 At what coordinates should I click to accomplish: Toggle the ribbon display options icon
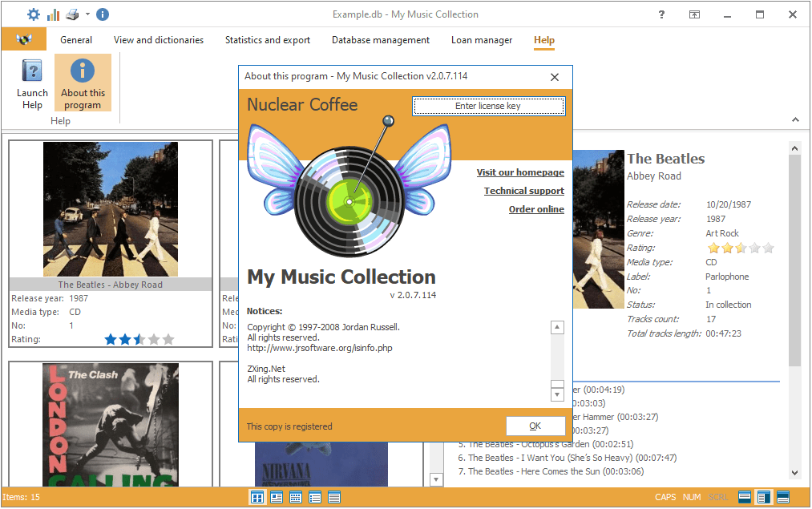pyautogui.click(x=694, y=14)
